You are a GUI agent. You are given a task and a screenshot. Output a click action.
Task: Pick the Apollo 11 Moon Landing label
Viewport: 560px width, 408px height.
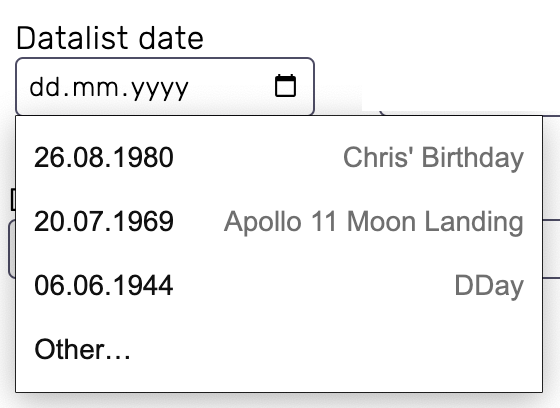pos(374,222)
